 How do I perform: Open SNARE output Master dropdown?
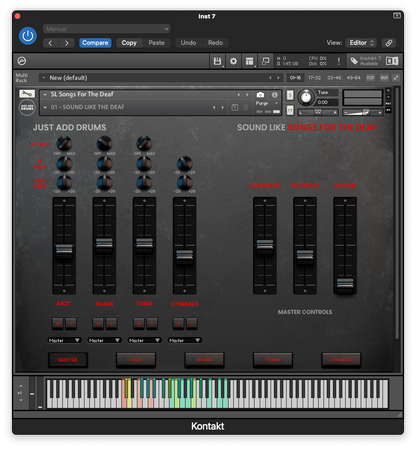coord(104,340)
